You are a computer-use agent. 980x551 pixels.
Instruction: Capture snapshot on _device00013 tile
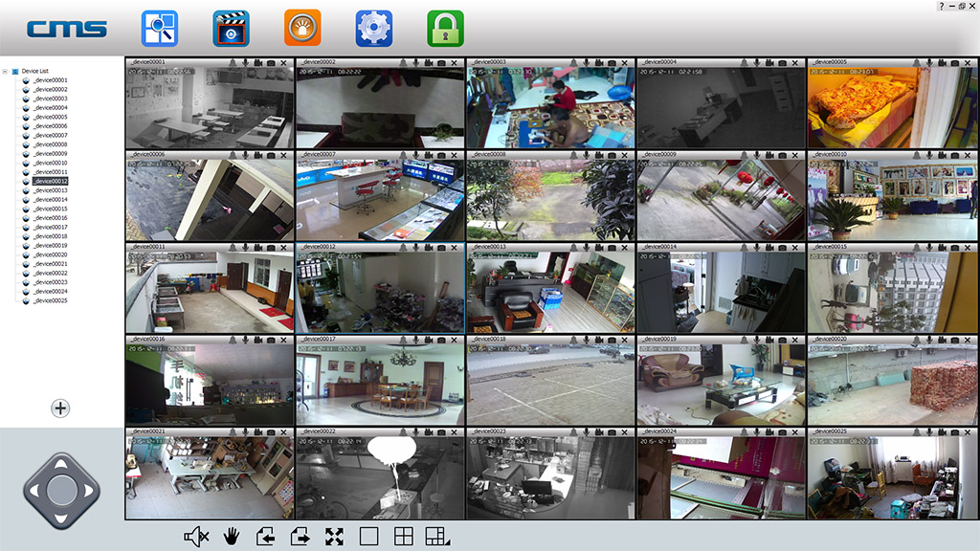[612, 248]
